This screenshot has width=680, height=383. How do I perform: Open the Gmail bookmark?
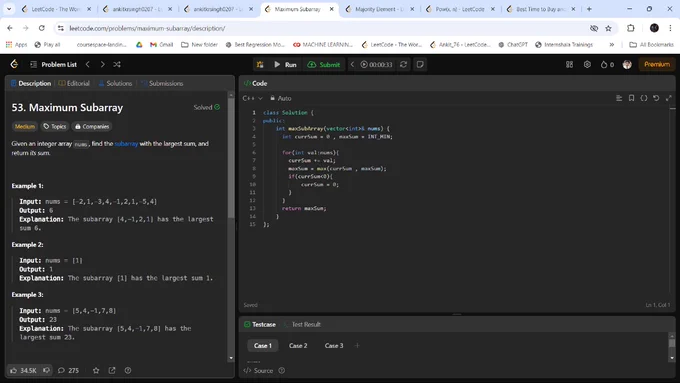pyautogui.click(x=161, y=45)
